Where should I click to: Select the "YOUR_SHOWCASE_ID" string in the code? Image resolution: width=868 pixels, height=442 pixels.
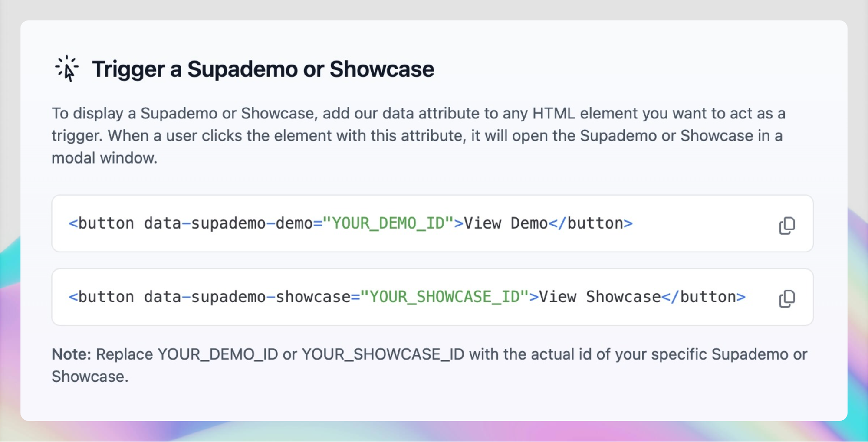click(x=445, y=297)
